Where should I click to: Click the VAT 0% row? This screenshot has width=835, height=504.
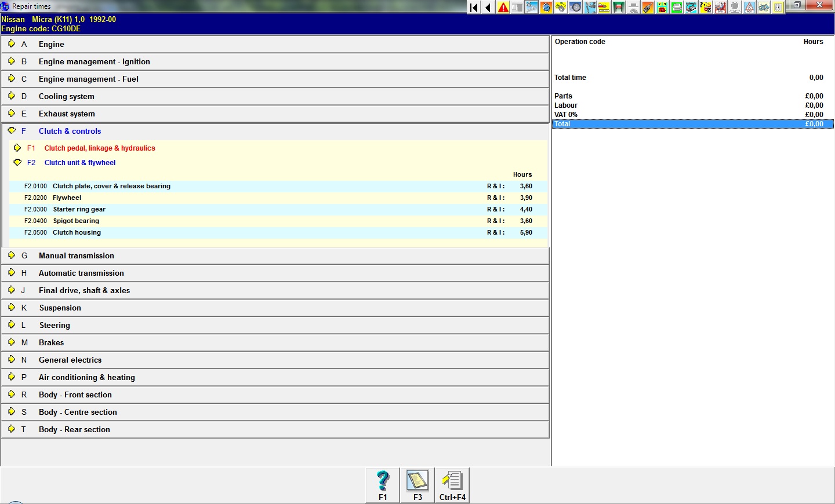click(693, 115)
